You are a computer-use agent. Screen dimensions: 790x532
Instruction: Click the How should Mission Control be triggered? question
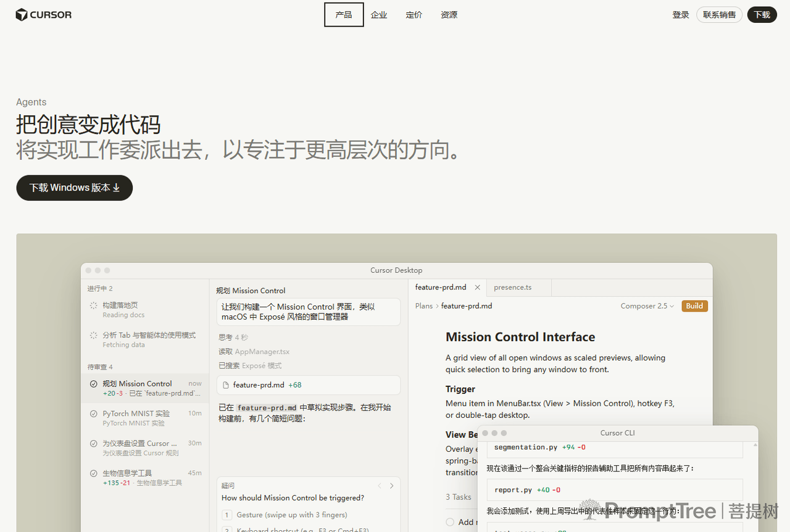coord(293,498)
